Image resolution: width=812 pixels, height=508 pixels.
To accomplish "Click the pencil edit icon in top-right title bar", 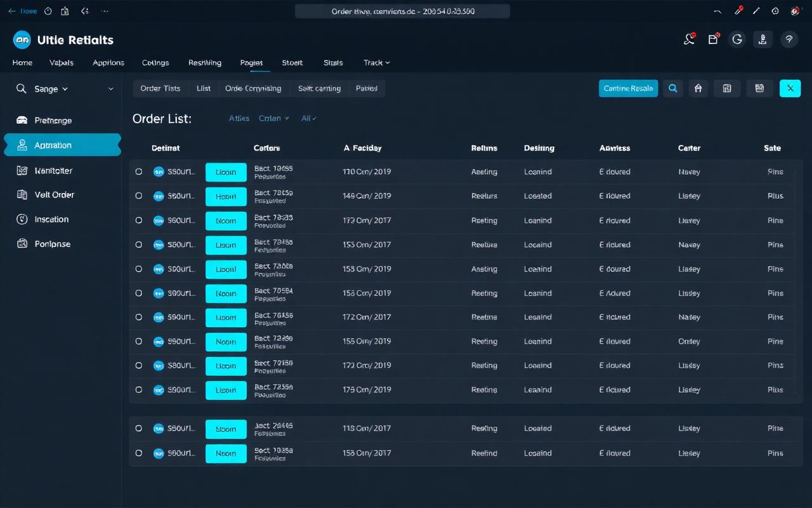I will tap(756, 11).
